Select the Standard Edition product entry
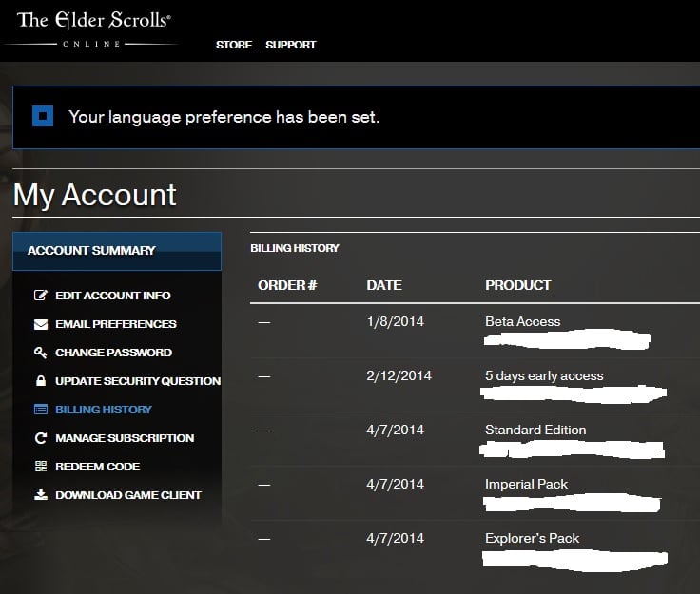Viewport: 700px width, 594px height. pos(535,430)
